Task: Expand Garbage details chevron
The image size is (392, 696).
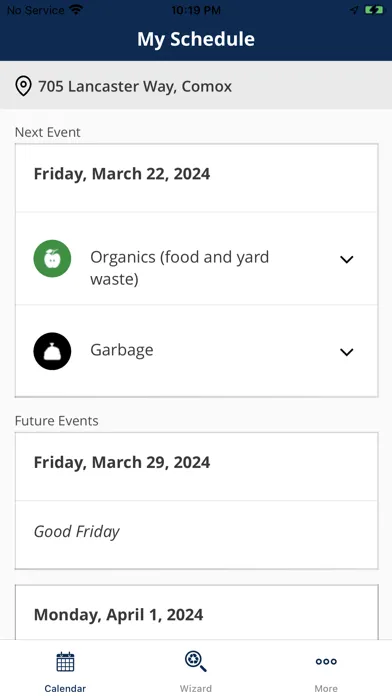Action: coord(347,352)
